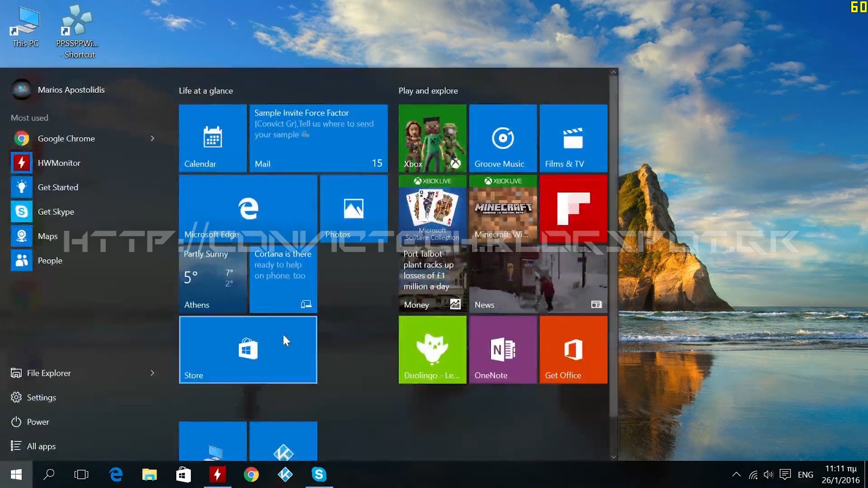The image size is (868, 488).
Task: Click the Windows Start button
Action: (x=16, y=474)
